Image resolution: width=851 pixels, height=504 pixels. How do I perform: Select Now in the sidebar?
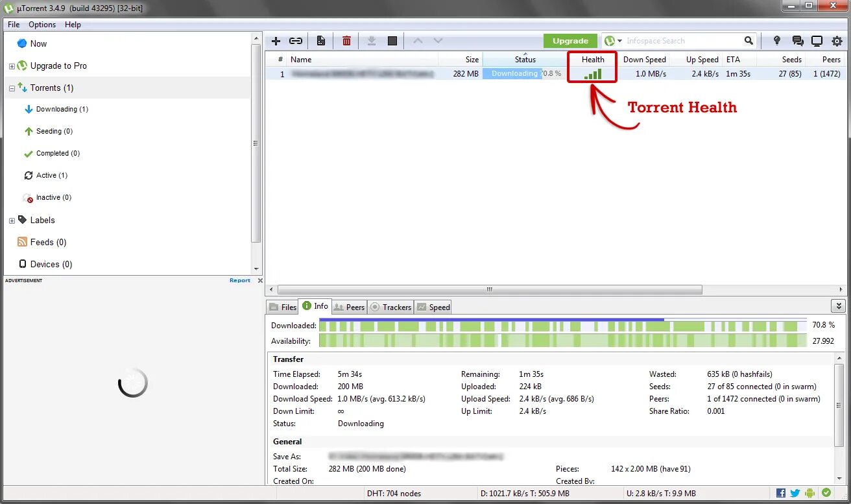(38, 43)
